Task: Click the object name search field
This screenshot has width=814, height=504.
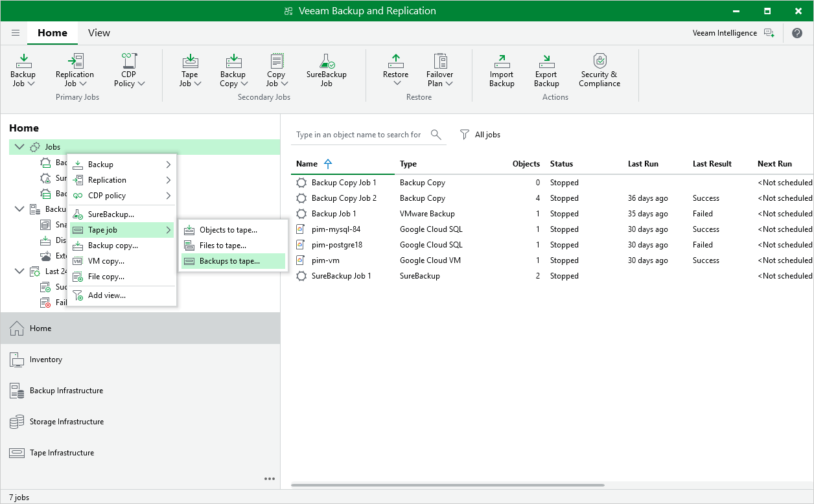Action: point(358,135)
